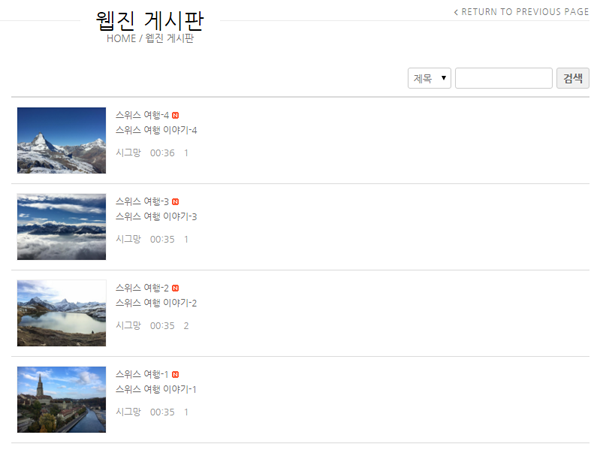Click summary text 스위스 여행 이야기-2
The image size is (600, 450).
(x=156, y=303)
